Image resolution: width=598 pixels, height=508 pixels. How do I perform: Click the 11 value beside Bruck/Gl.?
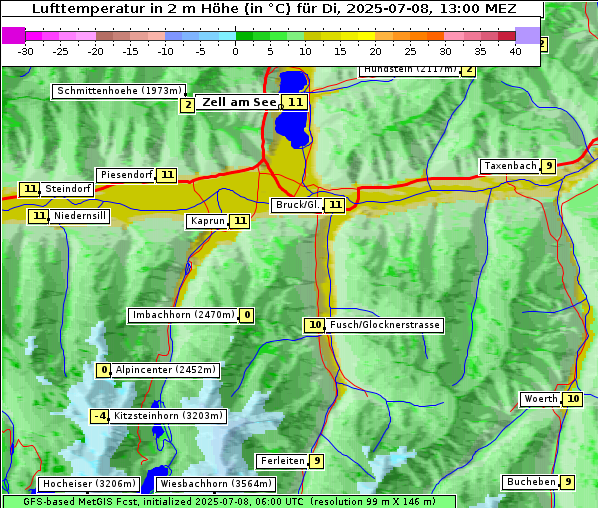[x=335, y=205]
